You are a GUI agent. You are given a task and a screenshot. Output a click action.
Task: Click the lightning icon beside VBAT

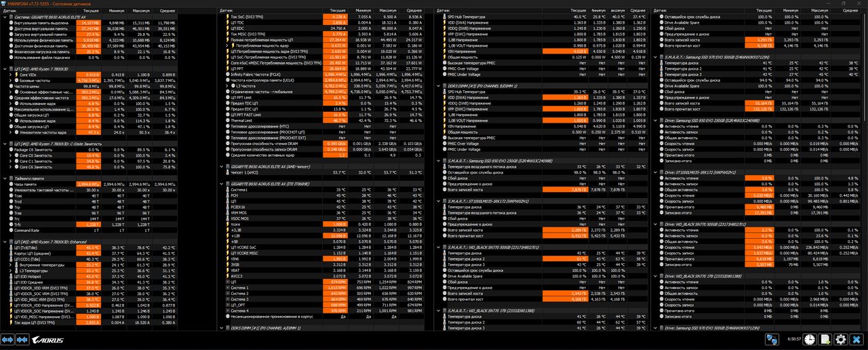(227, 271)
